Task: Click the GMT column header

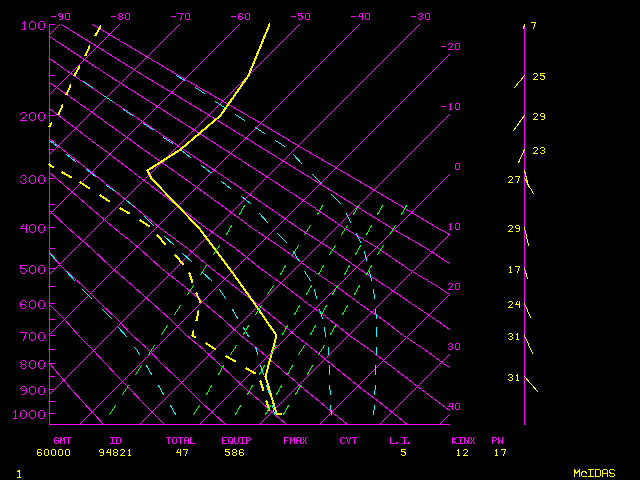Action: 62,440
